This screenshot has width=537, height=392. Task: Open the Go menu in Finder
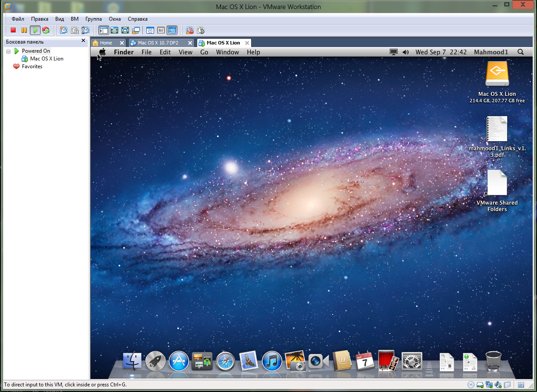[x=204, y=52]
